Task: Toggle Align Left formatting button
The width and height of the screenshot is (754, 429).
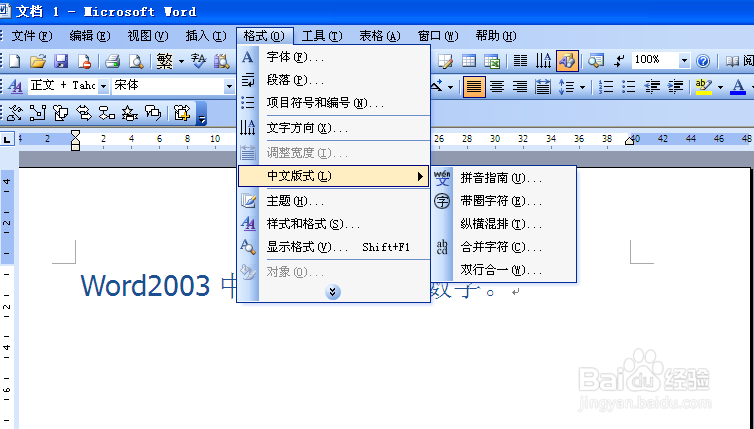Action: (474, 87)
